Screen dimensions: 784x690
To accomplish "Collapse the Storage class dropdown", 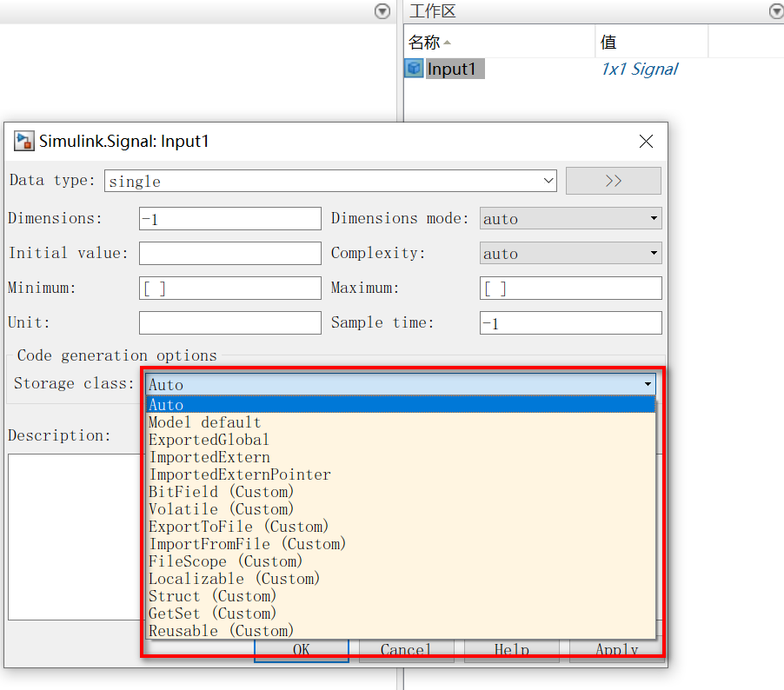I will coord(401,384).
